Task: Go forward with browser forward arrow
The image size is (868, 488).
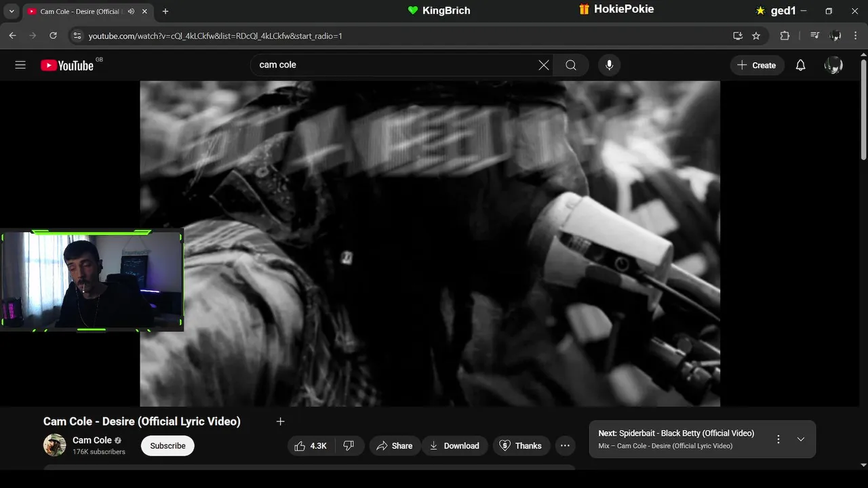Action: pos(33,36)
